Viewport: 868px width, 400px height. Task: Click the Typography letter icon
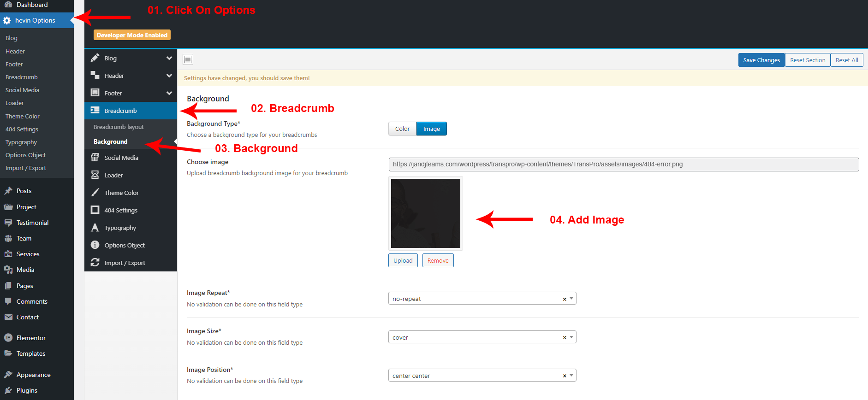pyautogui.click(x=95, y=228)
